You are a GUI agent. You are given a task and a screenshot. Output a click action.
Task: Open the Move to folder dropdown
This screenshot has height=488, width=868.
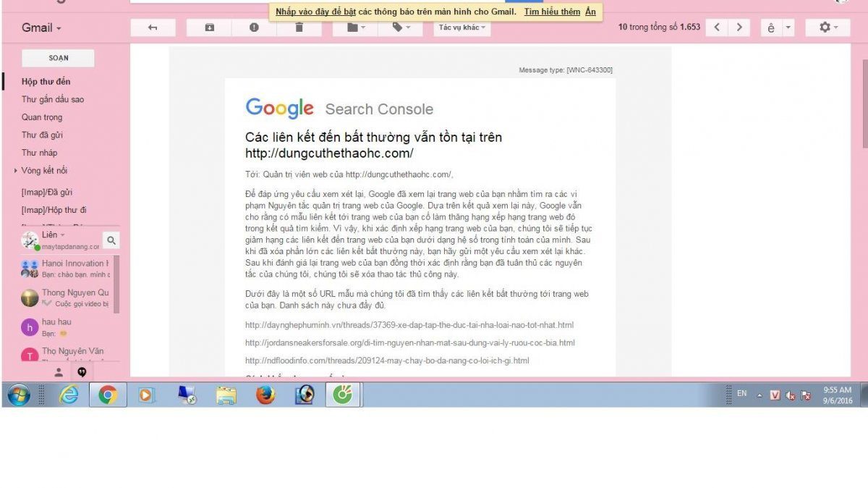pos(355,28)
